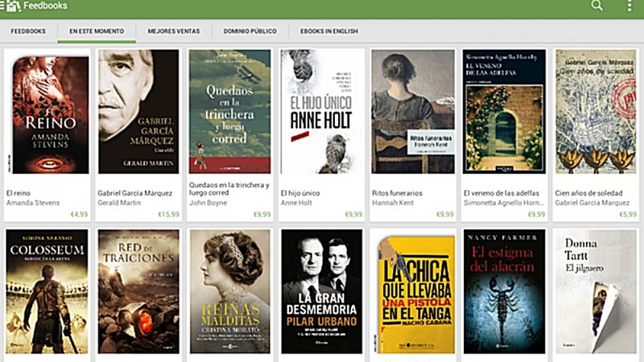The height and width of the screenshot is (362, 644).
Task: Select La chica que llevaba una pistola cover
Action: [416, 294]
